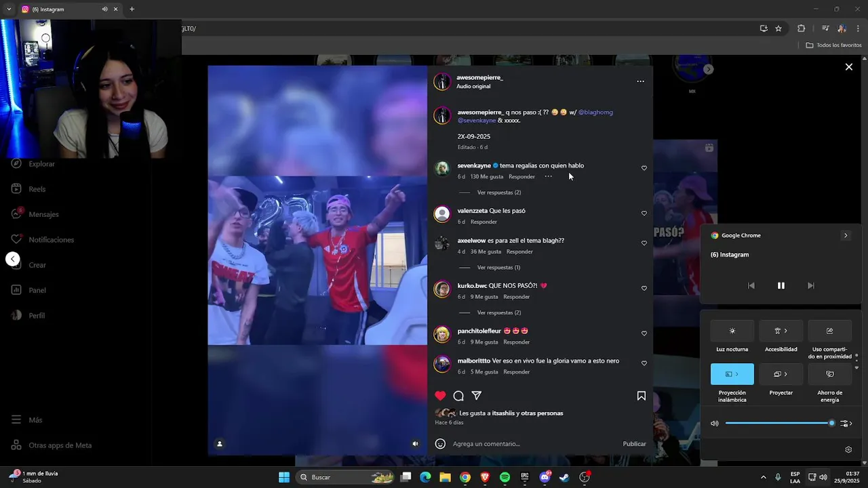
Task: Share the post with the paper plane icon
Action: click(x=477, y=396)
